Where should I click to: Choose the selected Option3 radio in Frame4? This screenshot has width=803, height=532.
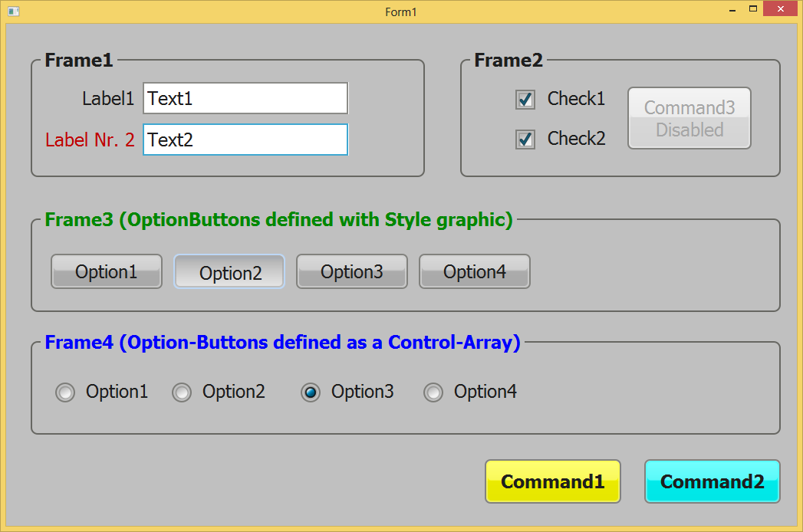(311, 392)
